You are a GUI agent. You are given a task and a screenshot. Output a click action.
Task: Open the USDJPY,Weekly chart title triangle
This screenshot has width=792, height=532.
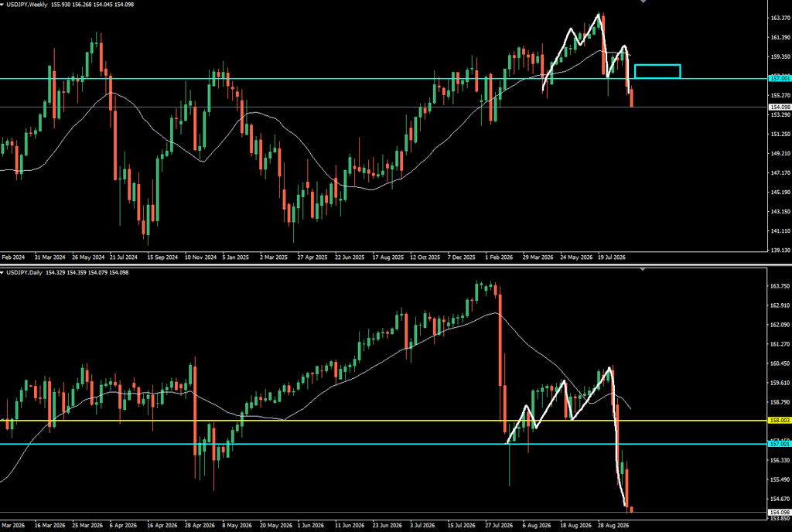pyautogui.click(x=2, y=5)
